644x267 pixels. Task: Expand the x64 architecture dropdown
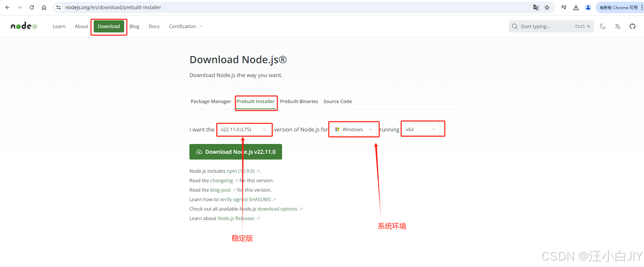click(421, 129)
